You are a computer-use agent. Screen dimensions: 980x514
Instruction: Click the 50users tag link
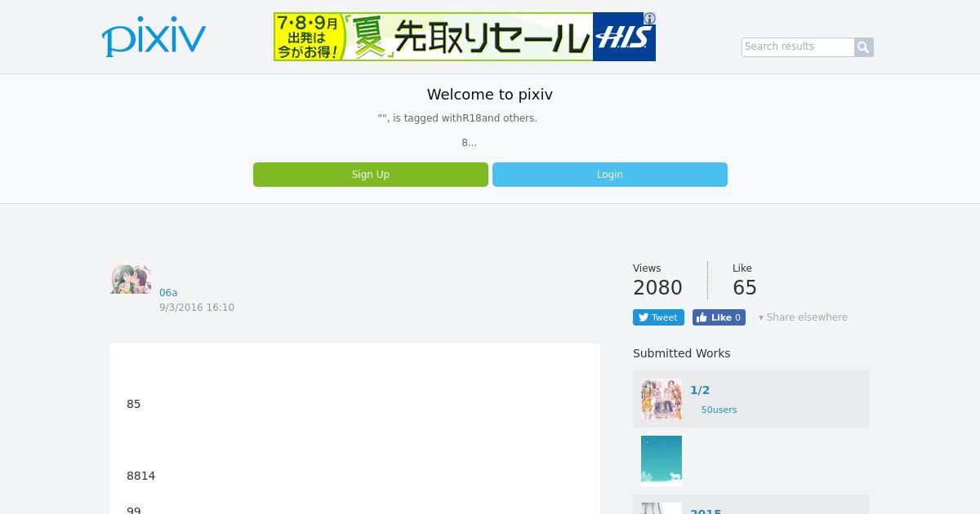[x=719, y=410]
